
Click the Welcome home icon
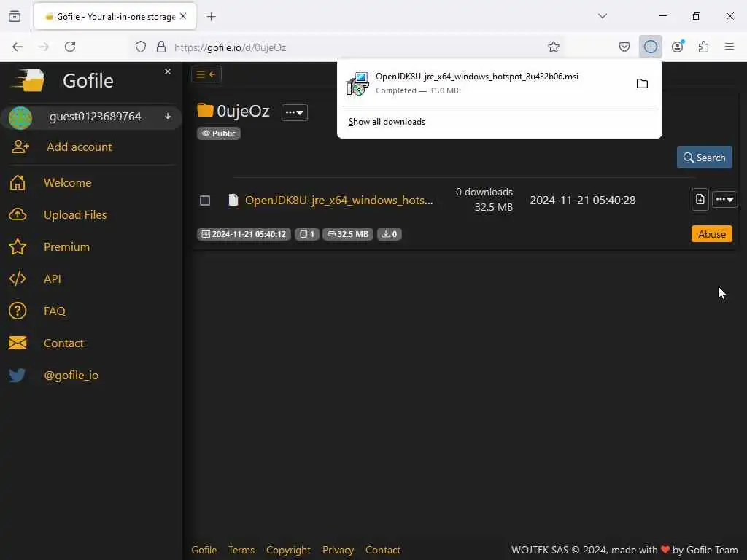click(18, 182)
